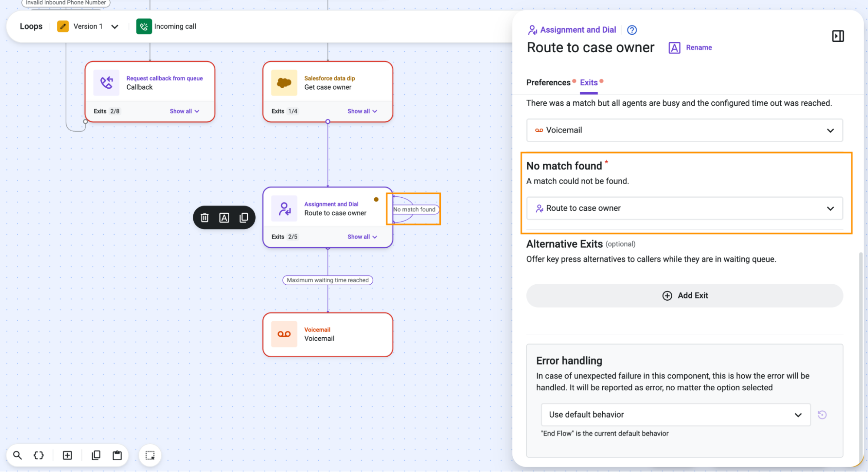Click the Incoming call green phone icon
The height and width of the screenshot is (472, 868).
(144, 27)
